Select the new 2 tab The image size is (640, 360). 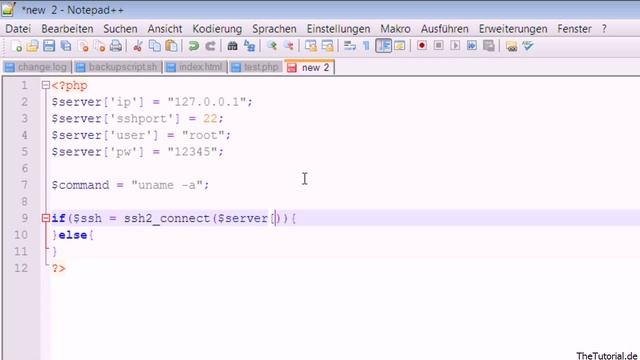pos(309,67)
